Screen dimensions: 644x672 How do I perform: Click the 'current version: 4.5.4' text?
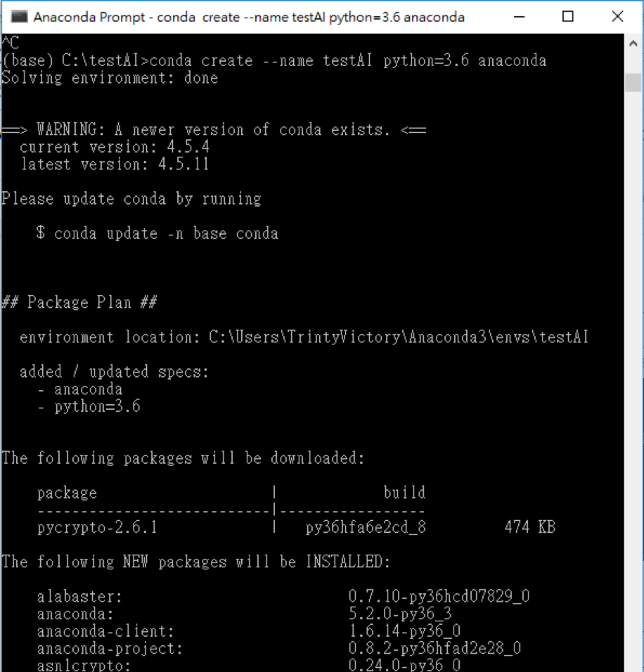pyautogui.click(x=115, y=147)
